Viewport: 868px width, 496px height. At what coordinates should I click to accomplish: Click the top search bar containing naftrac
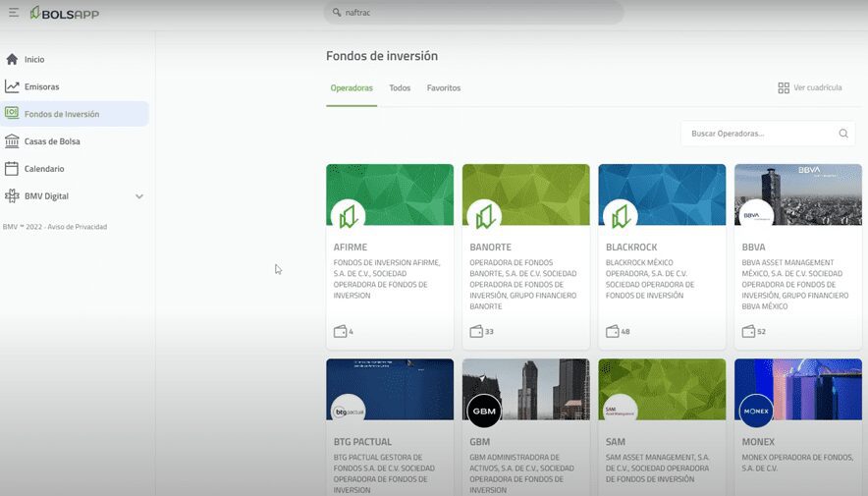tap(473, 13)
